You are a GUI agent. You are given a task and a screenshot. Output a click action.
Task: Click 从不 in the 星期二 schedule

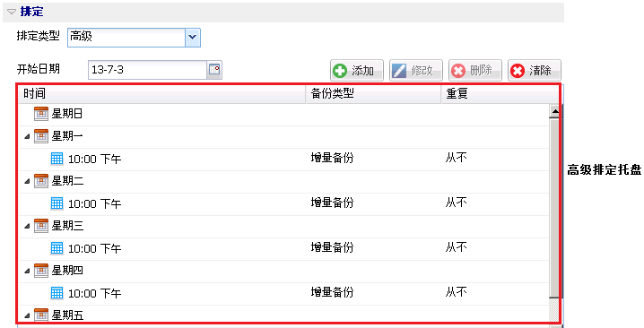(457, 203)
